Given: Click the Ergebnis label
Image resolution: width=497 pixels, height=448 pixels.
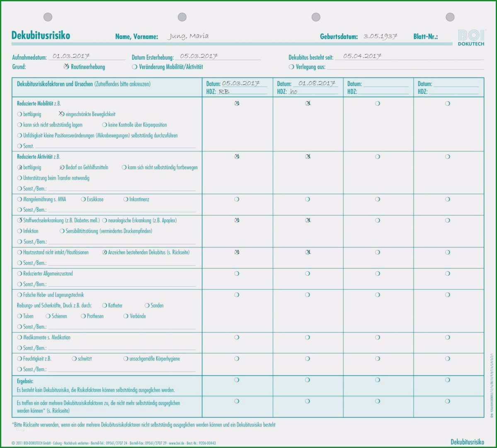Looking at the screenshot, I should [x=25, y=381].
